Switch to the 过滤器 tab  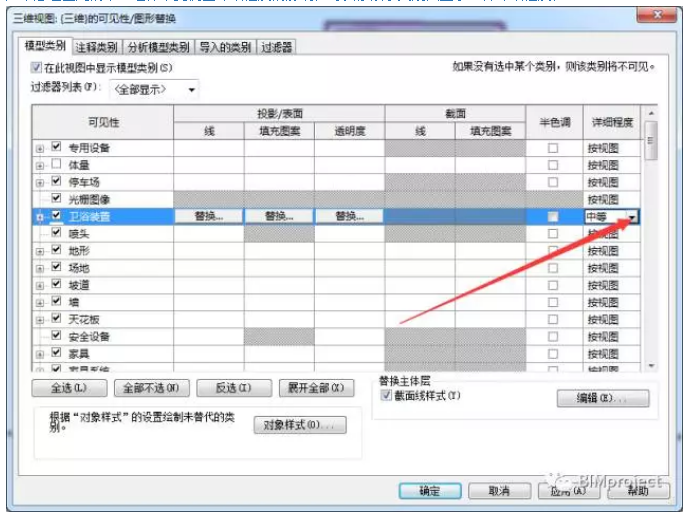[x=277, y=47]
